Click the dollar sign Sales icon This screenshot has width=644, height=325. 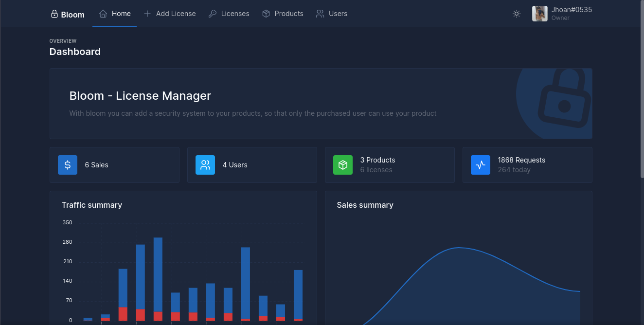[68, 165]
